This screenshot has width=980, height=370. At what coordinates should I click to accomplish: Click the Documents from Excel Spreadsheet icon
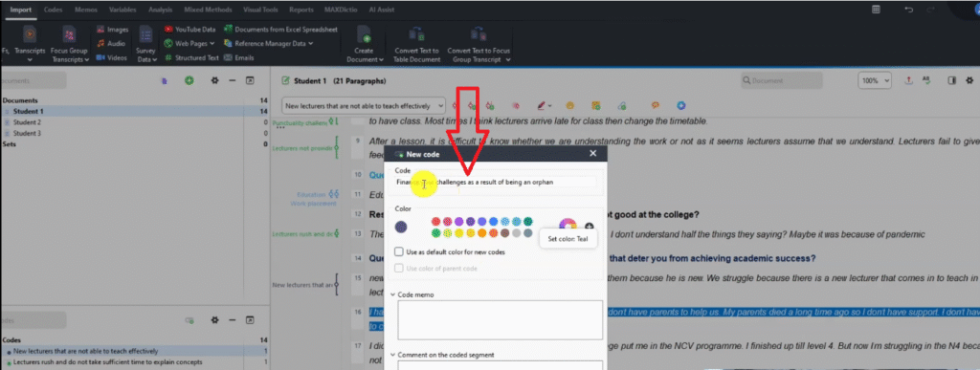coord(229,30)
